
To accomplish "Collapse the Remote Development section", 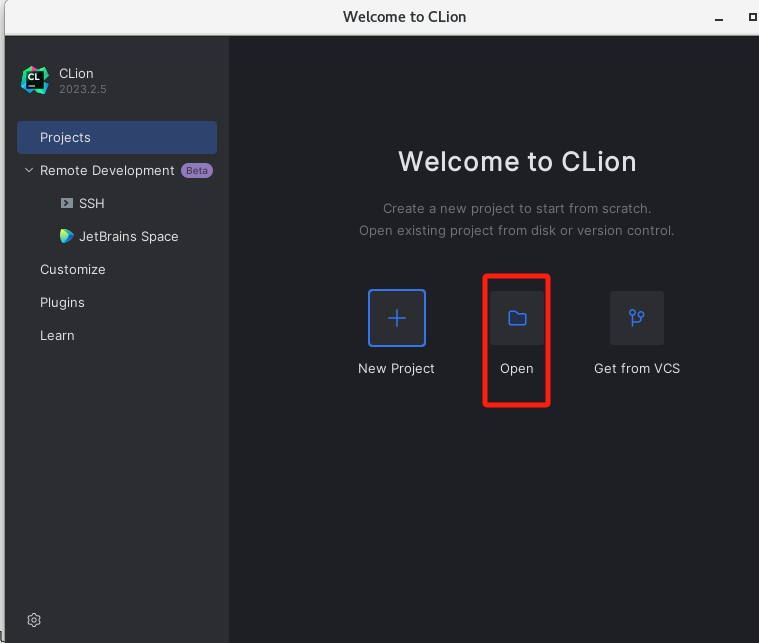I will click(29, 170).
